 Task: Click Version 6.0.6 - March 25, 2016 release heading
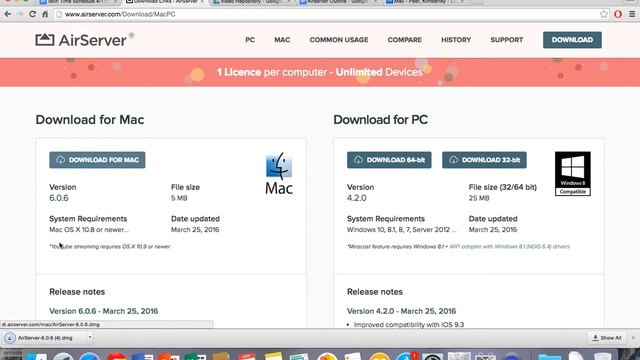[104, 311]
